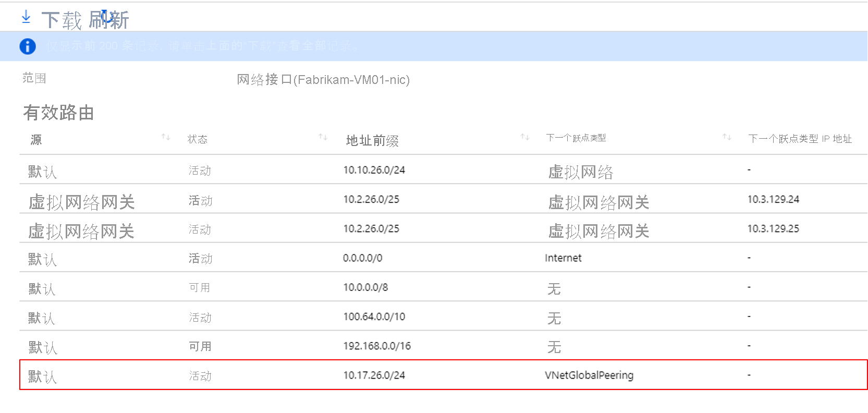The width and height of the screenshot is (868, 413).
Task: Select address prefix 0.0.0.0/0
Action: pyautogui.click(x=362, y=258)
